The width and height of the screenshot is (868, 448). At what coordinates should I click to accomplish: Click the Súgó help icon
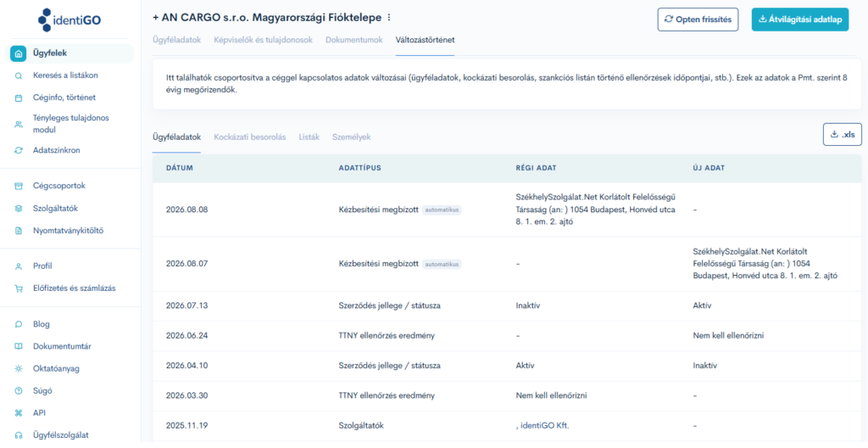coord(19,391)
